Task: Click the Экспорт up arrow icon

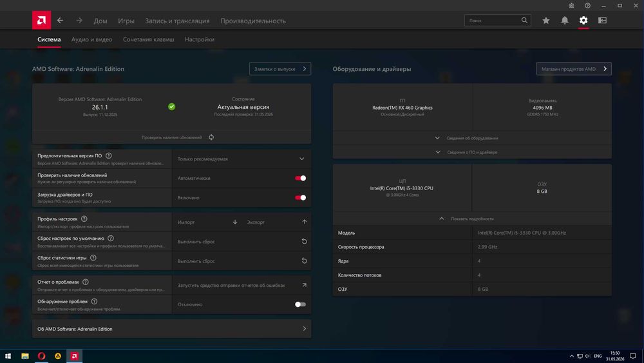Action: pyautogui.click(x=305, y=222)
